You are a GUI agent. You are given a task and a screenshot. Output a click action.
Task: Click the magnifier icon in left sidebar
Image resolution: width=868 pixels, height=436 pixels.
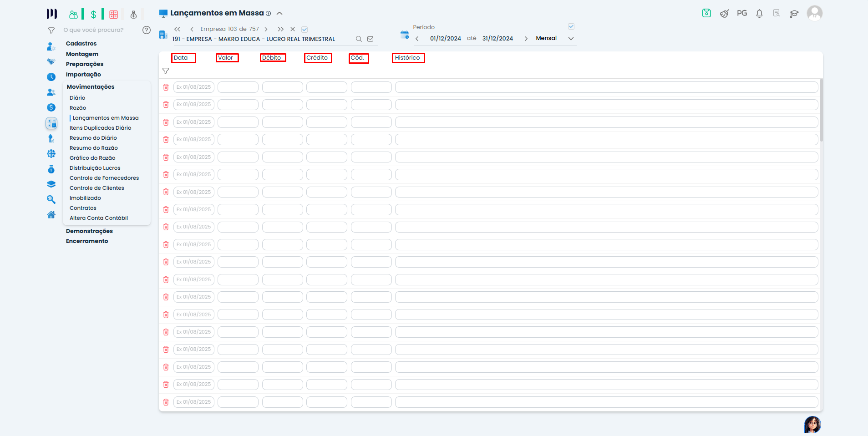51,199
